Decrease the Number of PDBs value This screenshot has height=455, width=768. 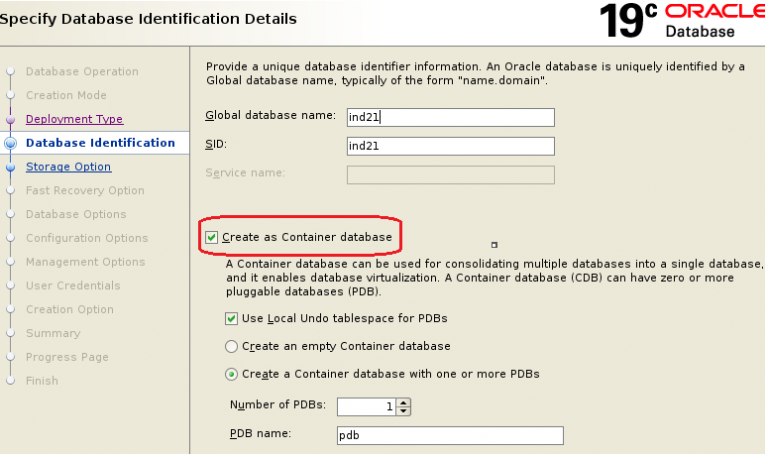tap(404, 410)
